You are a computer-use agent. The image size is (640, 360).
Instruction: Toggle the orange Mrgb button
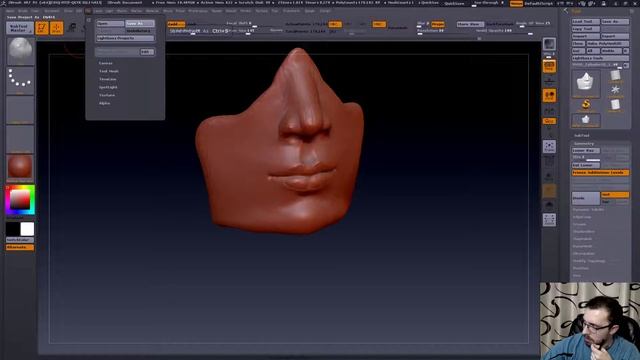(335, 24)
